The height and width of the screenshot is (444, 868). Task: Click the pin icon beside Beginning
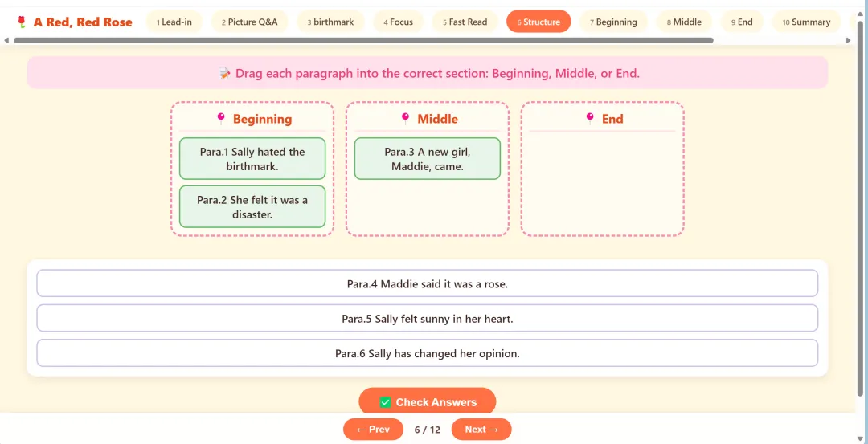pos(221,118)
